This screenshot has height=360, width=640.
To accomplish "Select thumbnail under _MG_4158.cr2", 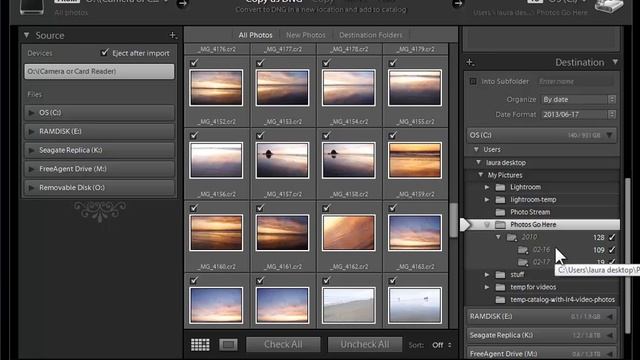I will tap(349, 160).
